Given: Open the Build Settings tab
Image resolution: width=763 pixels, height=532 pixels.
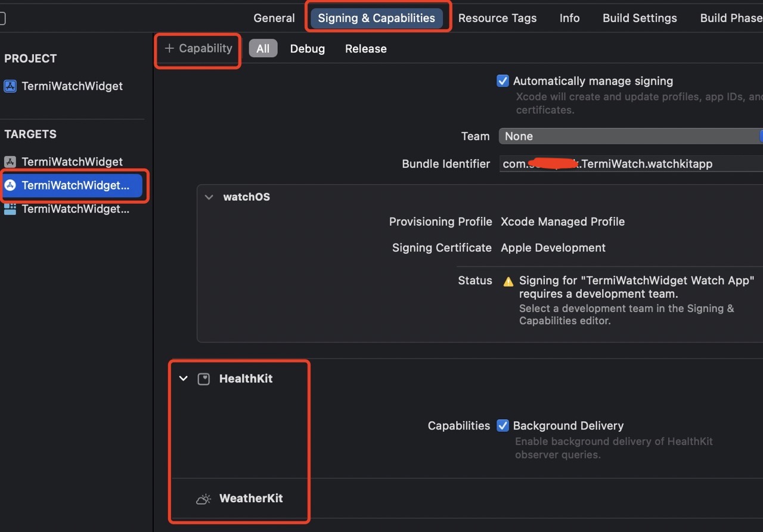Looking at the screenshot, I should coord(640,18).
